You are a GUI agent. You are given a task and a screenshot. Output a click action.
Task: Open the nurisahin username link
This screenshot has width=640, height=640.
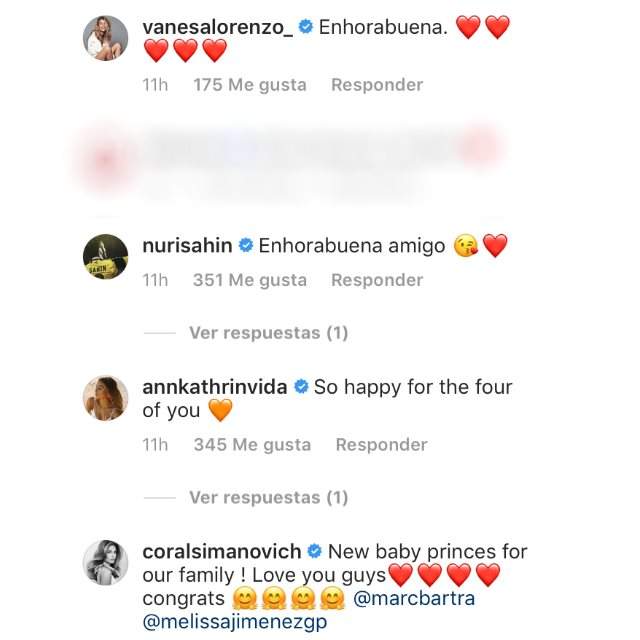187,246
